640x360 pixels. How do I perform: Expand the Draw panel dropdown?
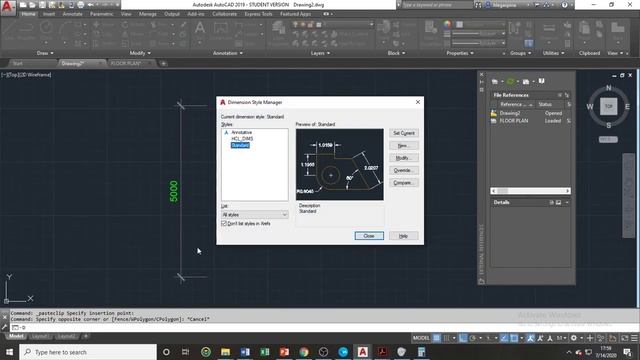click(45, 53)
